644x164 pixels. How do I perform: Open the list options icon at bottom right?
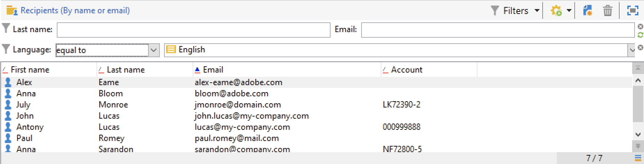pos(638,158)
